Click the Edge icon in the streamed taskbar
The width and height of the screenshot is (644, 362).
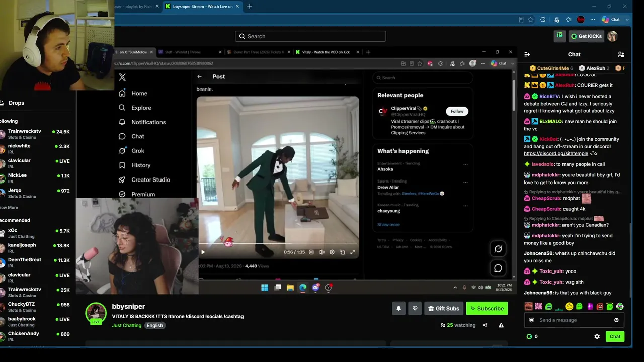pos(303,288)
